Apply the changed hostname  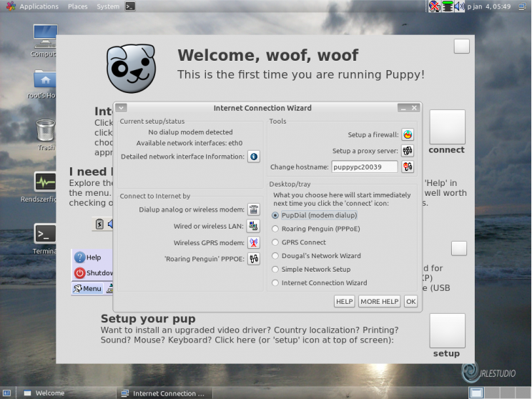408,167
